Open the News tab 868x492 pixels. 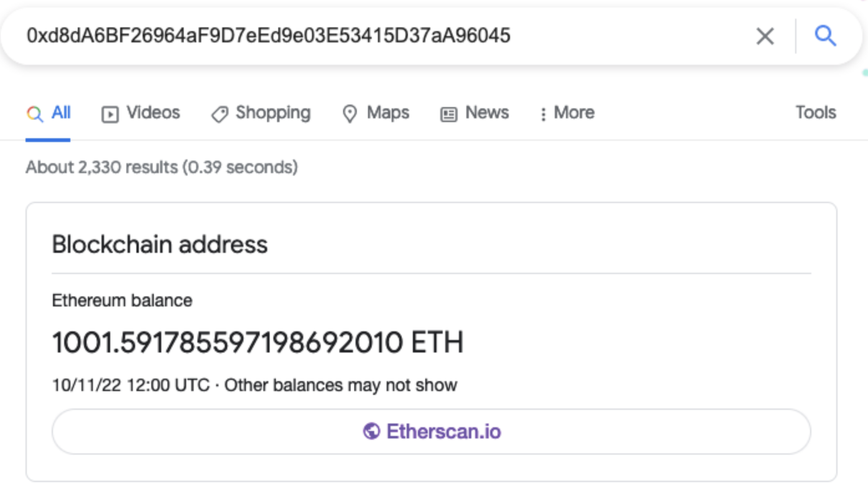pos(486,113)
